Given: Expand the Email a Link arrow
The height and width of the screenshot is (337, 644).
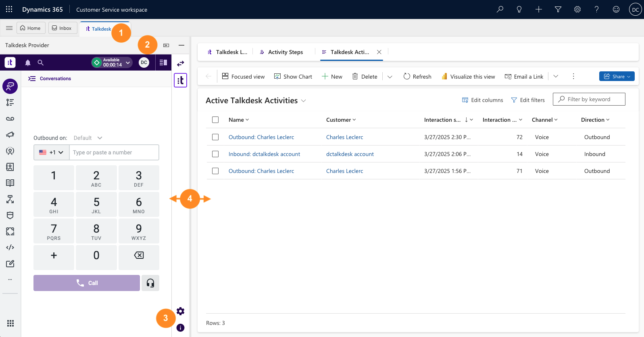Looking at the screenshot, I should [x=556, y=76].
